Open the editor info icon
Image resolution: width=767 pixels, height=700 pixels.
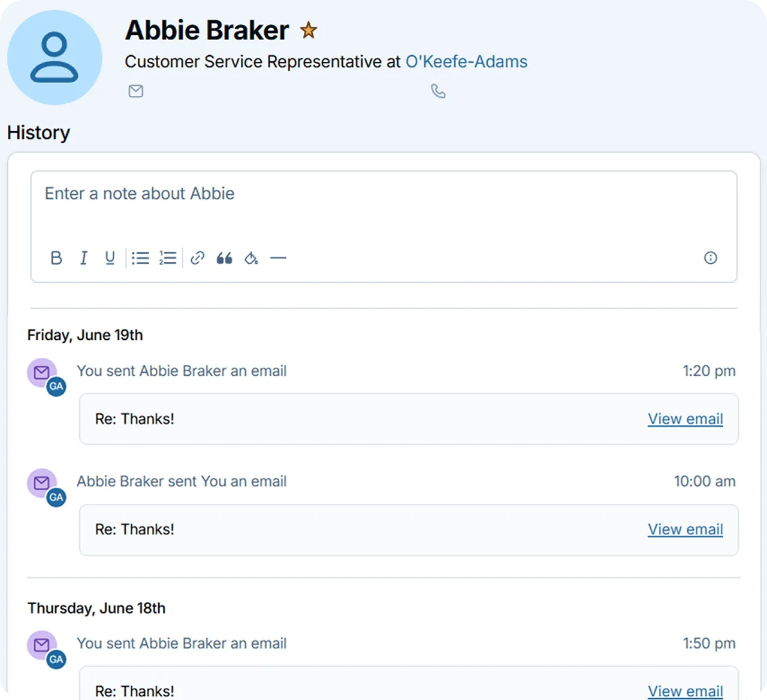tap(710, 258)
